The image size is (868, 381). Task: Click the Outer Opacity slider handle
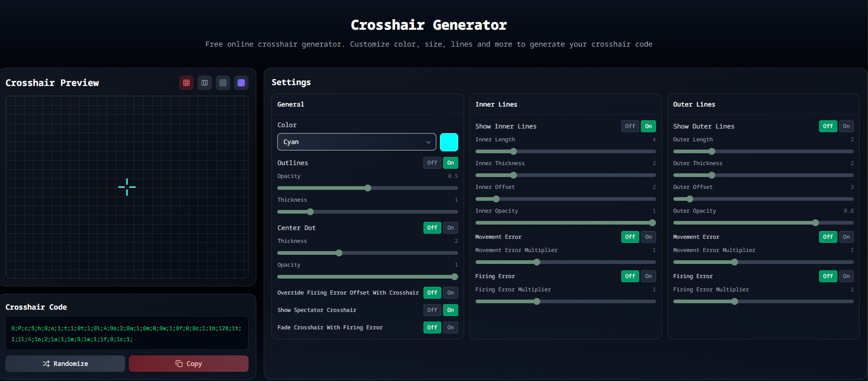point(815,223)
